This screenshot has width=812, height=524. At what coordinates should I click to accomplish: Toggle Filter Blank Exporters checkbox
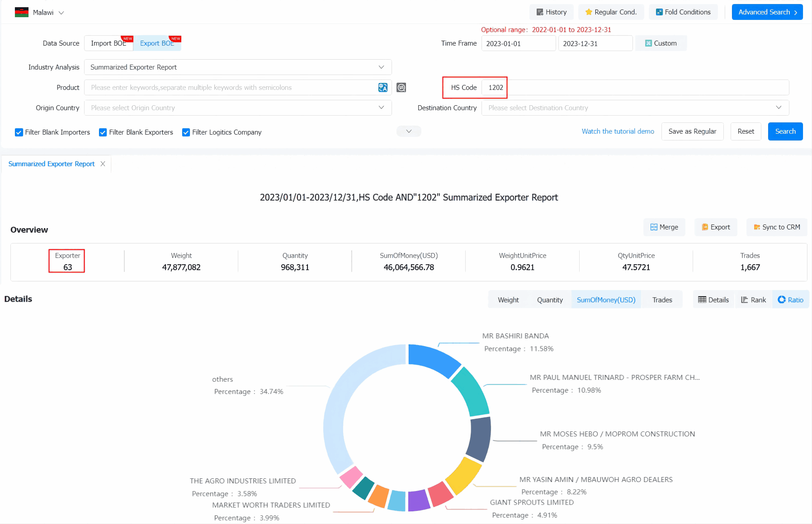coord(103,132)
